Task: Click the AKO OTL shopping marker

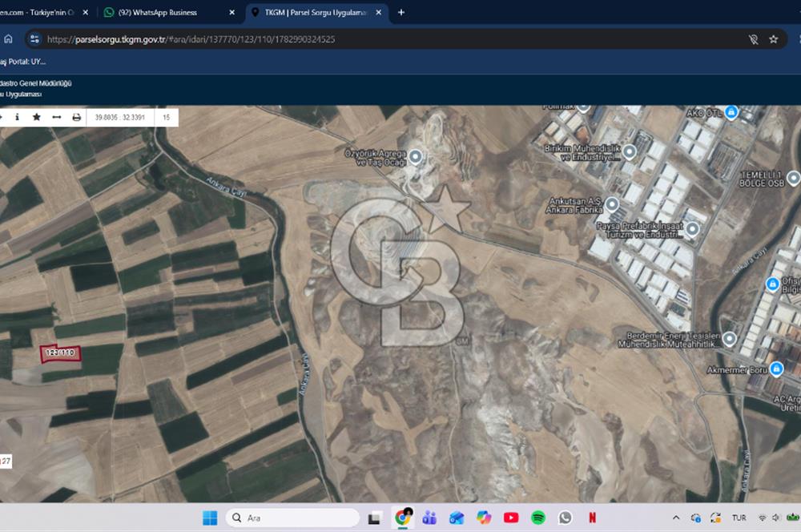Action: click(731, 111)
